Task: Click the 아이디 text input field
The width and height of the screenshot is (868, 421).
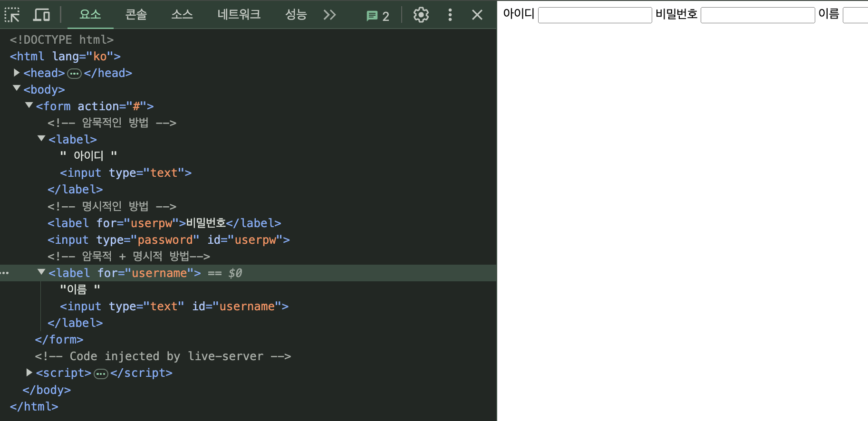Action: click(595, 15)
